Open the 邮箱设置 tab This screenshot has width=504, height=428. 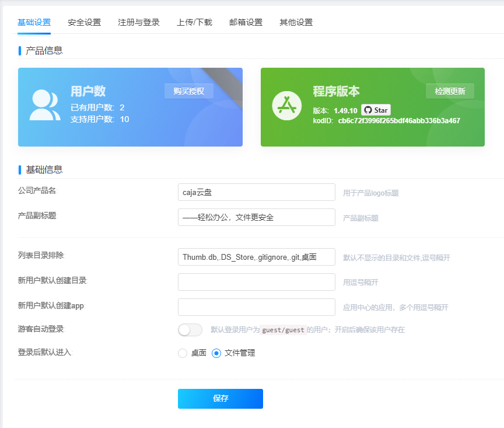click(x=246, y=23)
